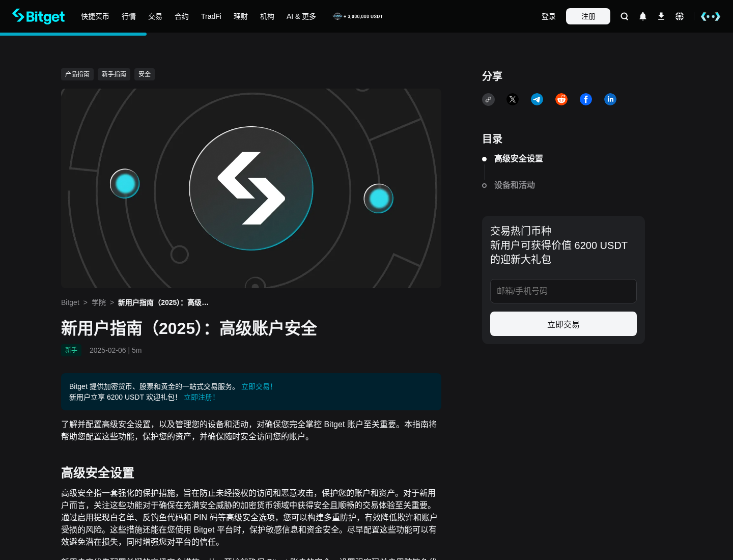This screenshot has width=733, height=560.
Task: Click the 注册 register button
Action: click(588, 16)
